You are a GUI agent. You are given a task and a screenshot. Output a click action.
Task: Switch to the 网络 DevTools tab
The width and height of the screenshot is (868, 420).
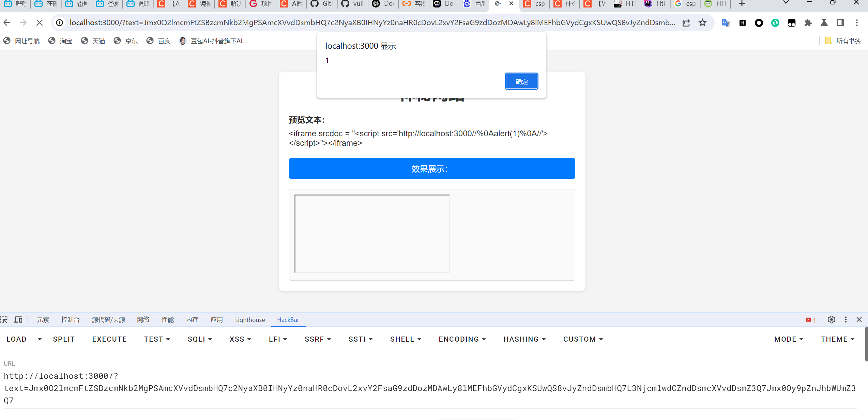coord(143,320)
